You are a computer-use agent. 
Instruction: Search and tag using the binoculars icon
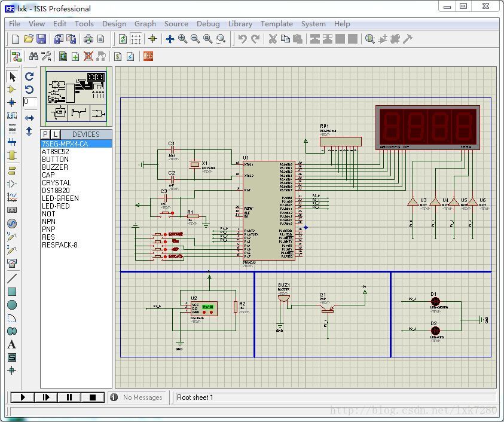point(33,56)
